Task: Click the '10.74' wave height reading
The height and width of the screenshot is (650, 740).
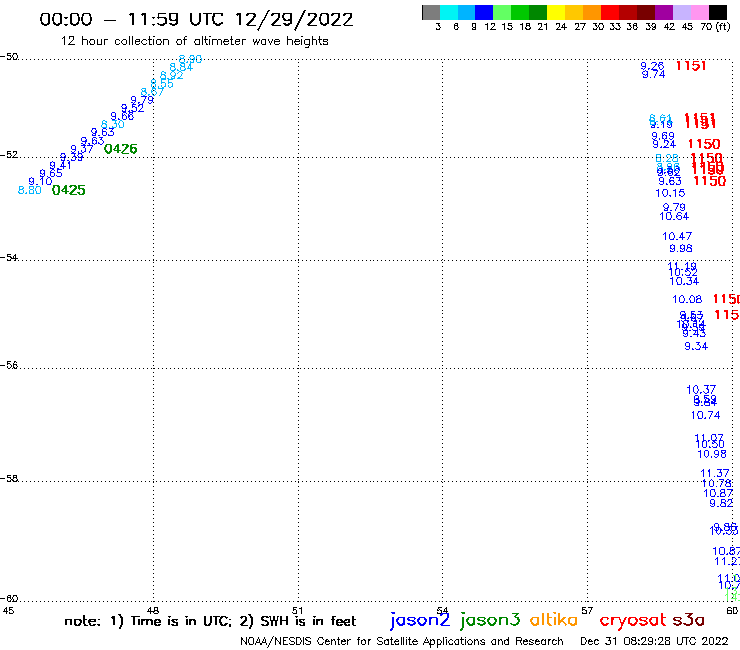Action: [x=706, y=415]
